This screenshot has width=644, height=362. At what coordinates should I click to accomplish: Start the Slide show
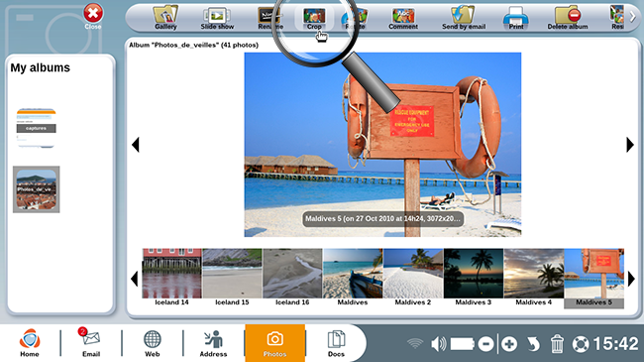coord(217,18)
